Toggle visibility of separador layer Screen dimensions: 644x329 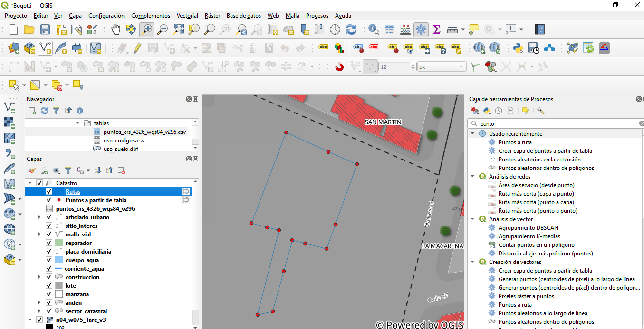click(x=48, y=243)
